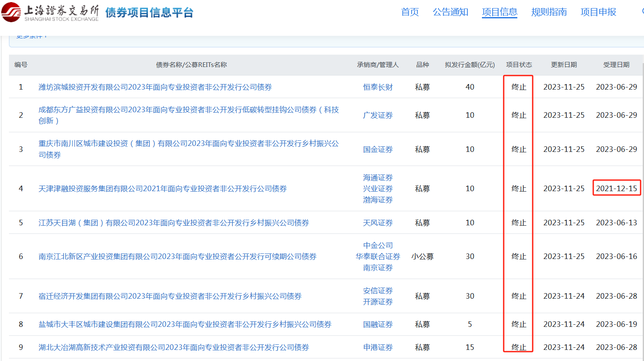Open 重庆市南川区城市建设投资 bond link
This screenshot has width=644, height=361.
[x=189, y=144]
